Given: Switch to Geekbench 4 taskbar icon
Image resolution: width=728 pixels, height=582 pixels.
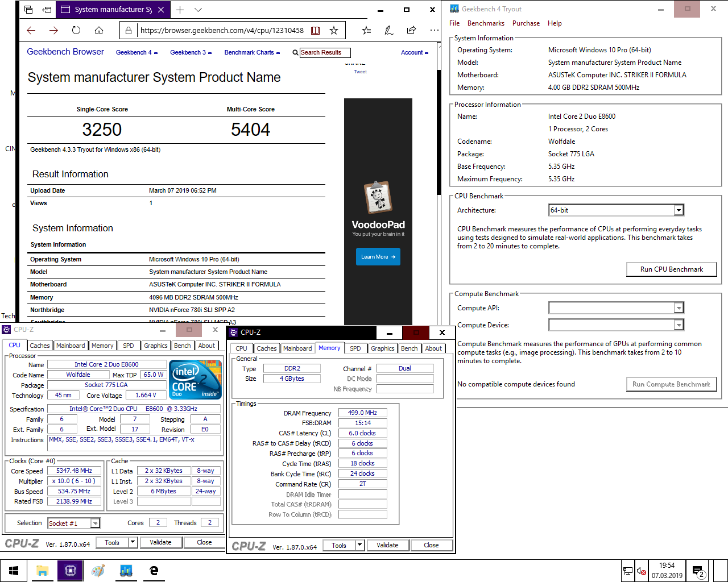Looking at the screenshot, I should 126,571.
